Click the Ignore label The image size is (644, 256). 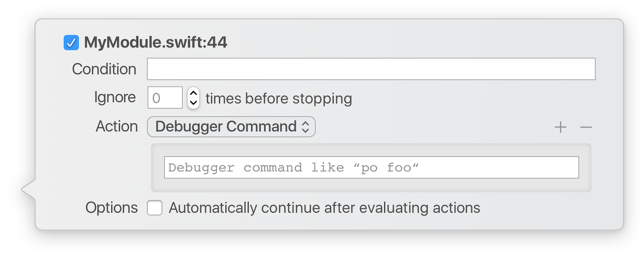(x=115, y=97)
